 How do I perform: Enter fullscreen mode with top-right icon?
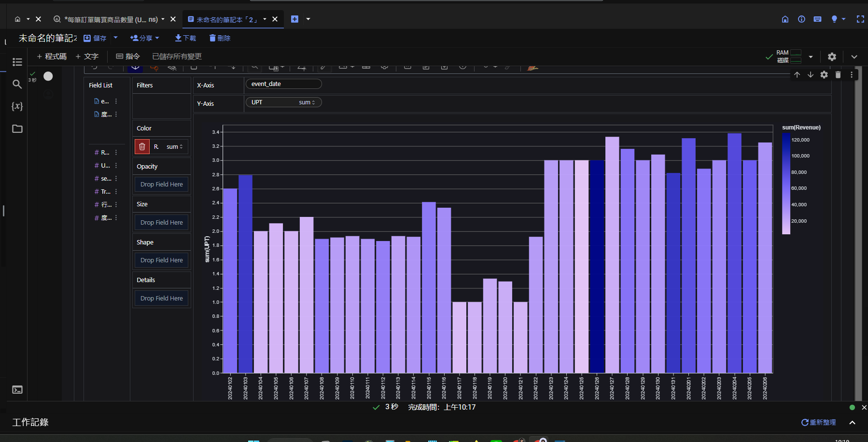[860, 19]
